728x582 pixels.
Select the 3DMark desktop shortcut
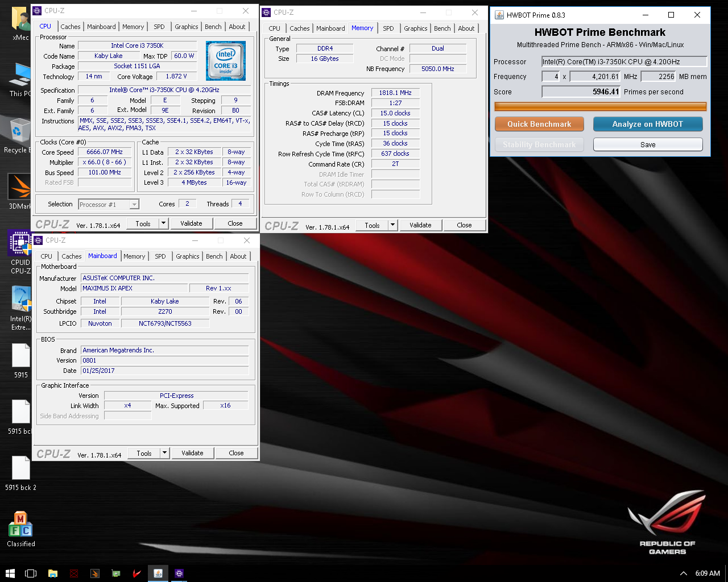click(x=19, y=191)
